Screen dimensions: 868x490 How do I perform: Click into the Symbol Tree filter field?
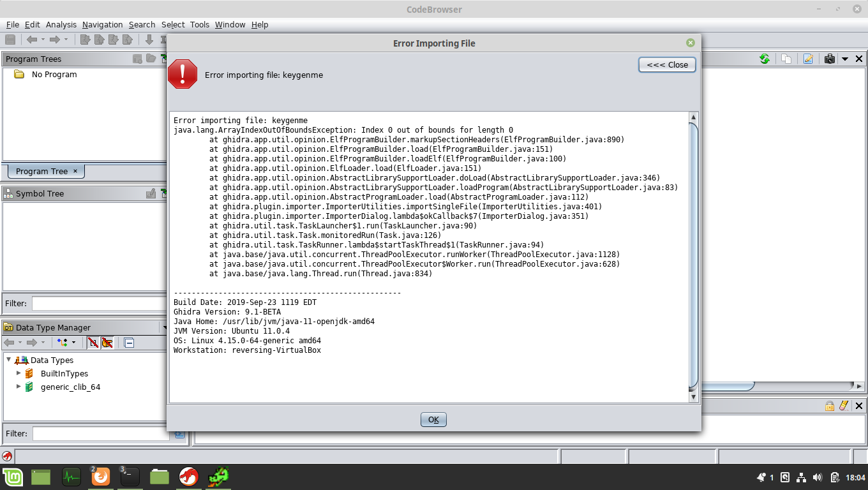99,304
